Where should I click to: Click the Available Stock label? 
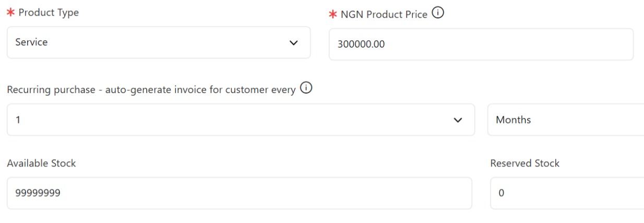(x=41, y=163)
